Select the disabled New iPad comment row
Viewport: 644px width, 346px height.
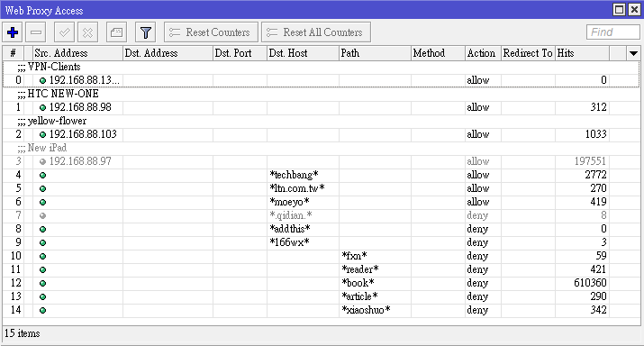[321, 148]
